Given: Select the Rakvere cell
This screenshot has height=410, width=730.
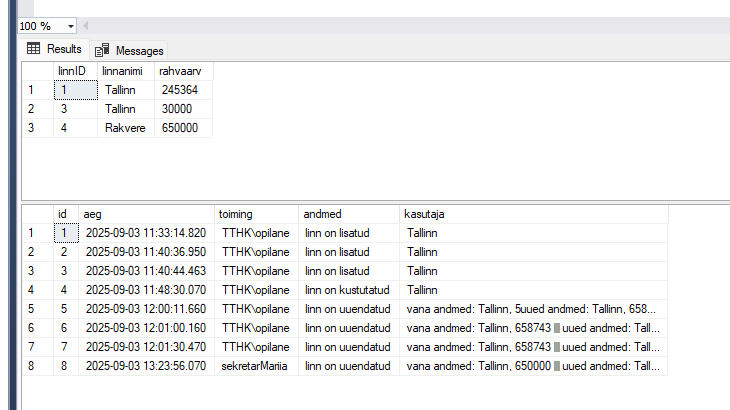Looking at the screenshot, I should [x=124, y=128].
